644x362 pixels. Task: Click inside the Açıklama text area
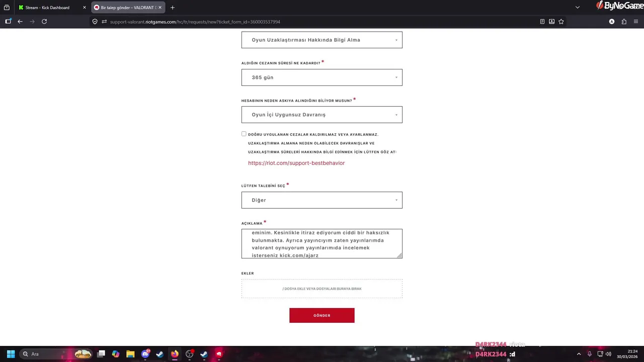click(322, 244)
